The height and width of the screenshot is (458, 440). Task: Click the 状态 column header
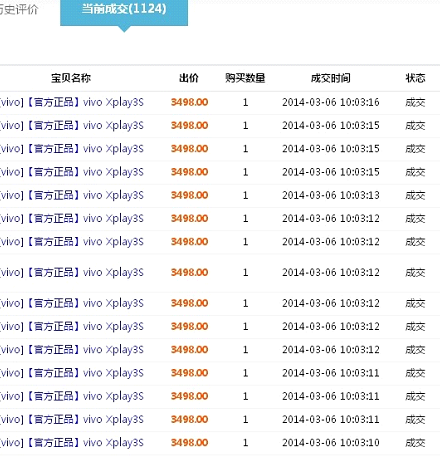tap(415, 78)
